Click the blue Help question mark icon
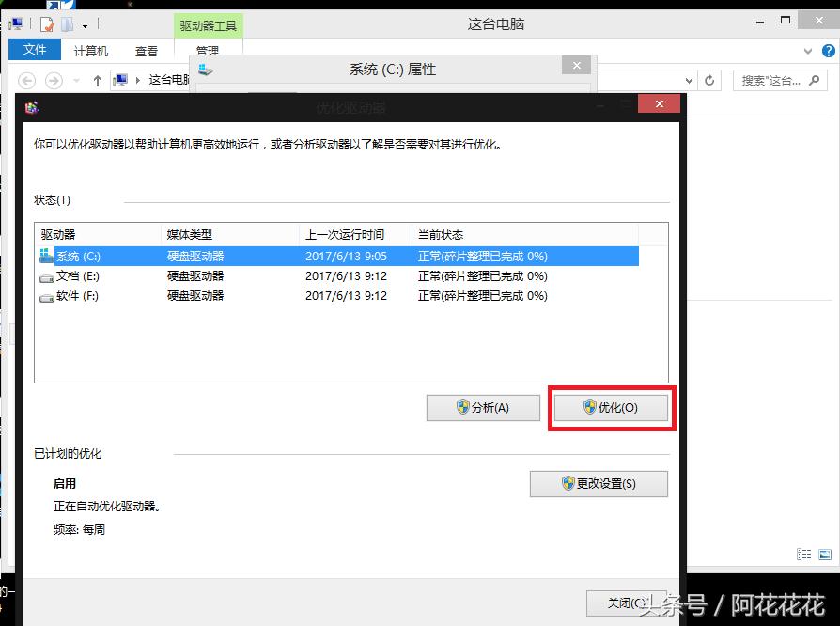The width and height of the screenshot is (840, 626). (829, 51)
